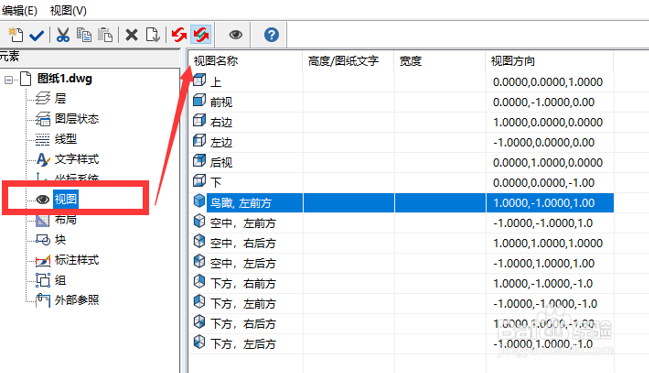Screen dimensions: 649x373
Task: Select the 布局 tree item
Action: pyautogui.click(x=65, y=219)
